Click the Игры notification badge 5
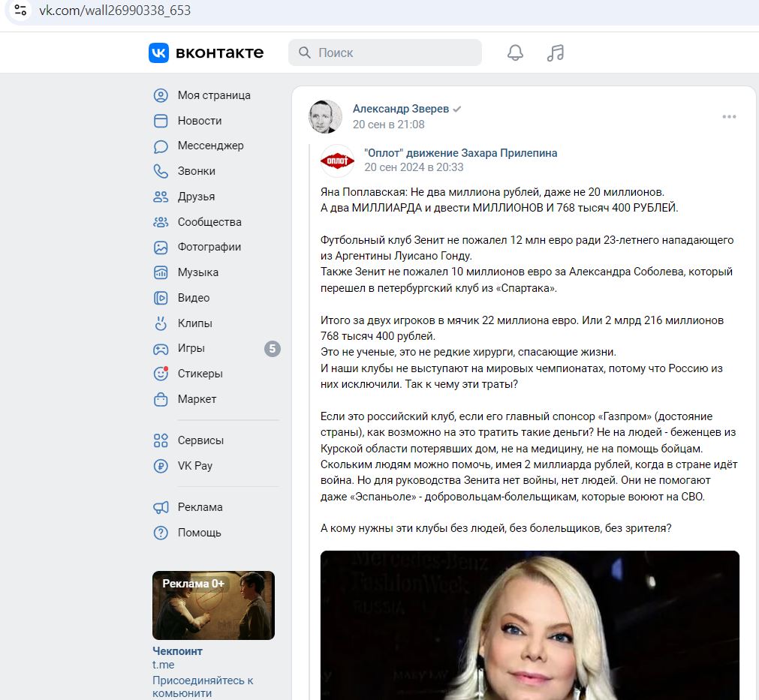The height and width of the screenshot is (700, 759). pyautogui.click(x=273, y=348)
